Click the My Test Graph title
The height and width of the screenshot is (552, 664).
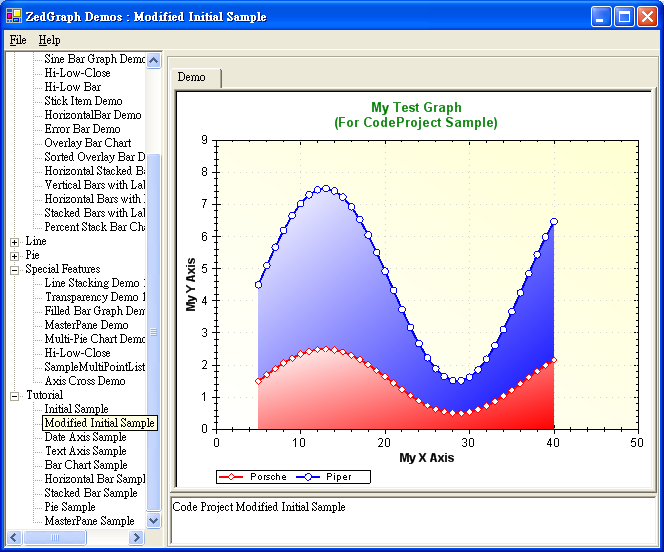tap(416, 115)
